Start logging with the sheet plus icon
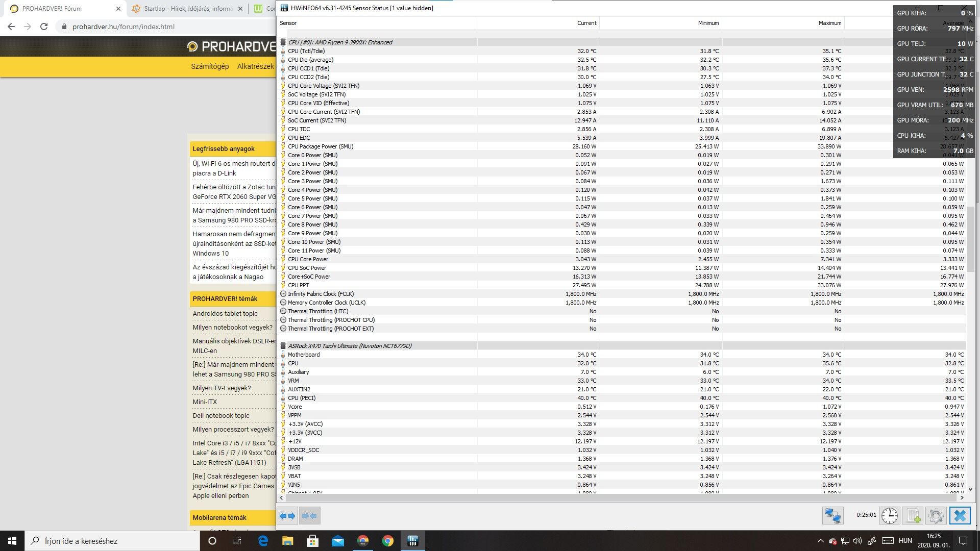980x551 pixels. click(913, 516)
